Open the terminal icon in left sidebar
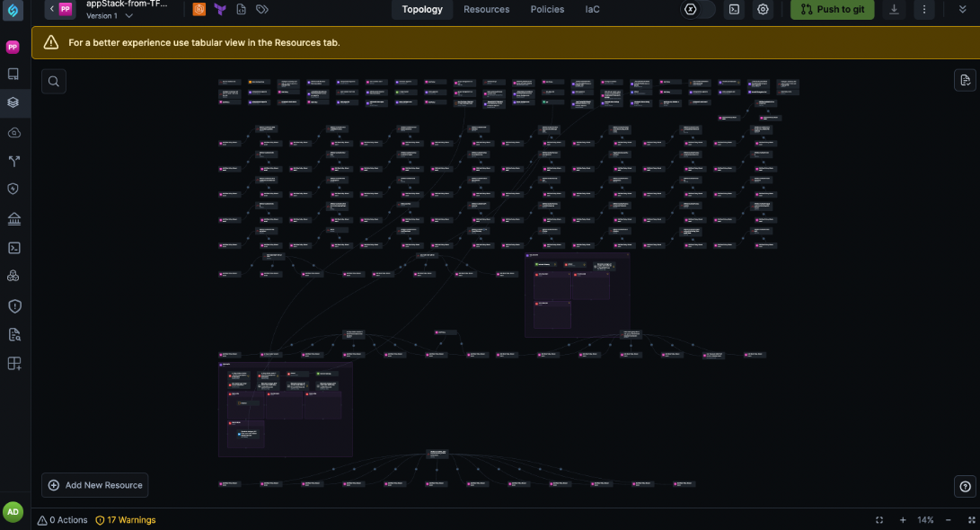The width and height of the screenshot is (980, 530). pos(13,248)
